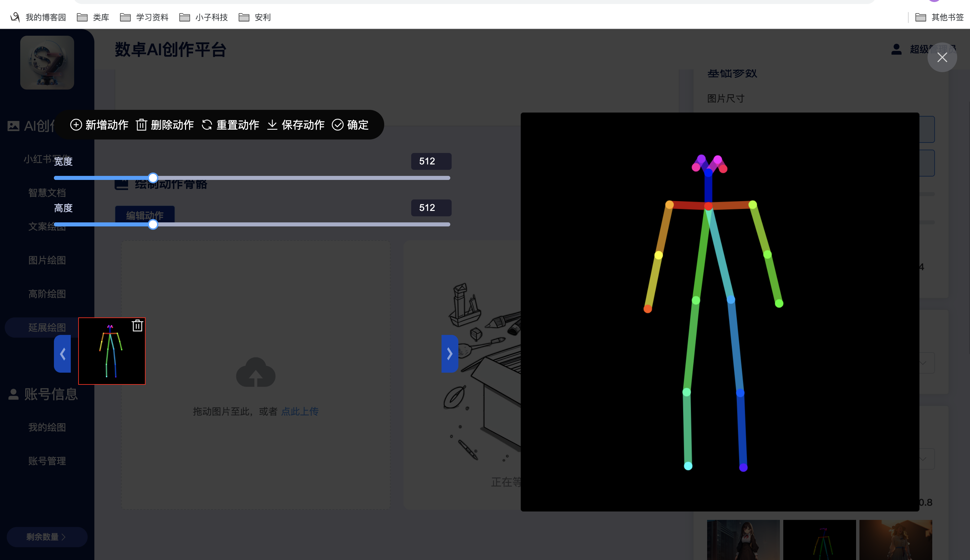This screenshot has width=970, height=560.
Task: Click the skeleton preview thumbnail at bottom right
Action: 820,540
